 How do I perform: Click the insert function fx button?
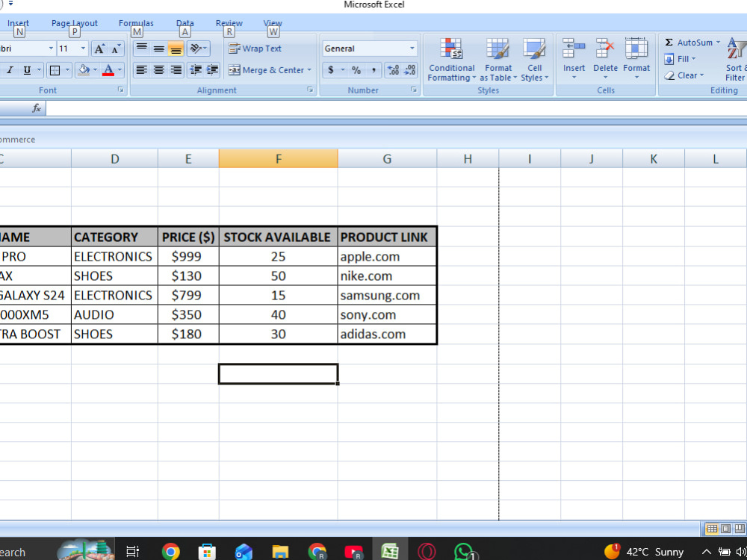point(37,108)
